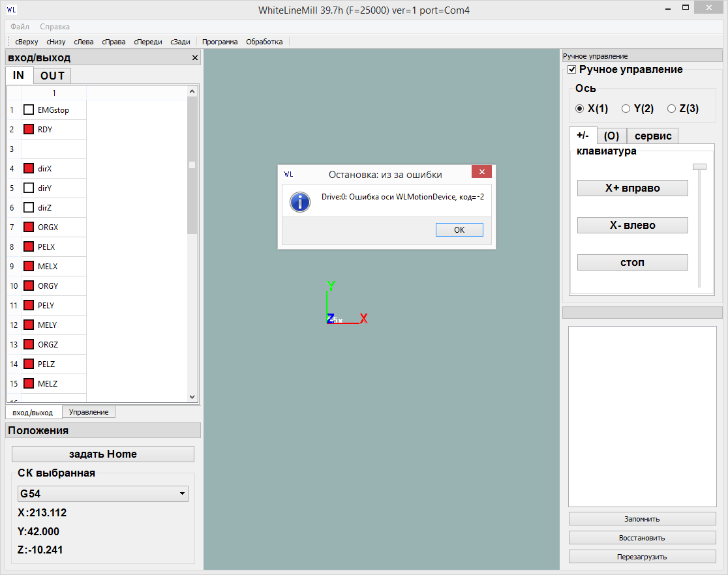Close the Остановка error dialog
This screenshot has width=728, height=575.
point(481,171)
